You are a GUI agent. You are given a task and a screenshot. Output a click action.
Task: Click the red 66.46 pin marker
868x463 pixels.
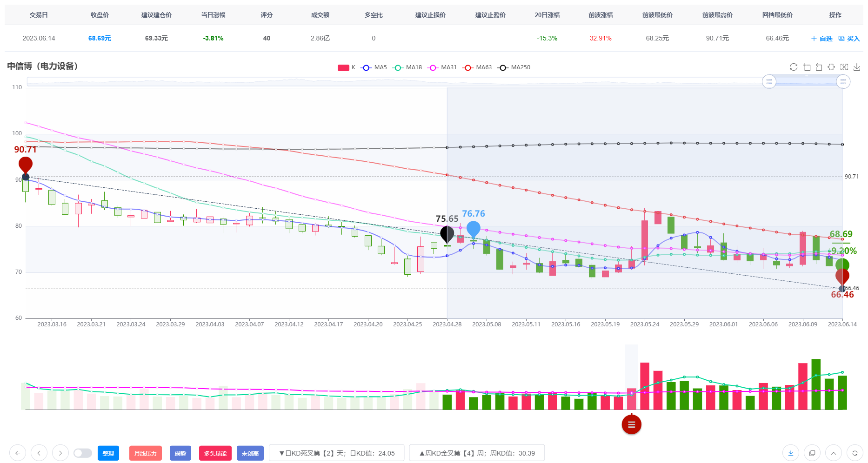842,277
